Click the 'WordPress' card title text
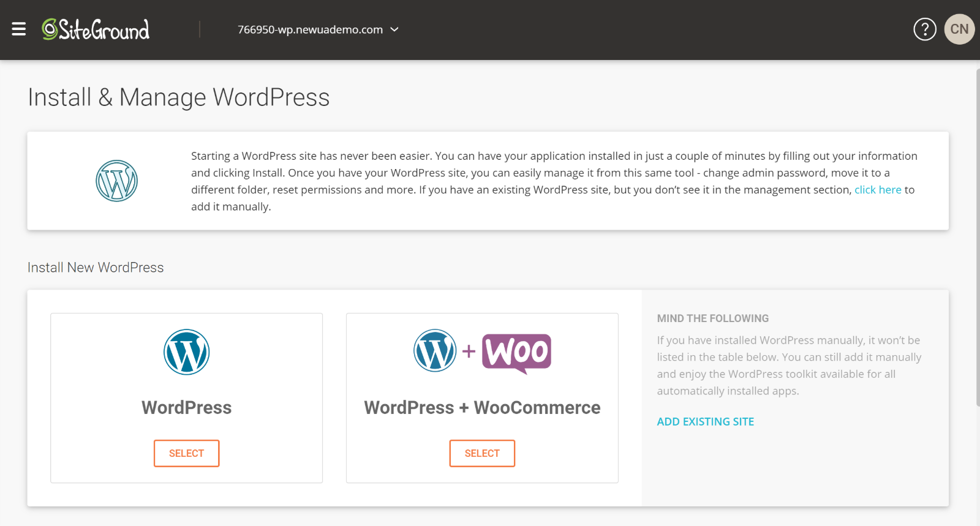The height and width of the screenshot is (526, 980). [187, 408]
